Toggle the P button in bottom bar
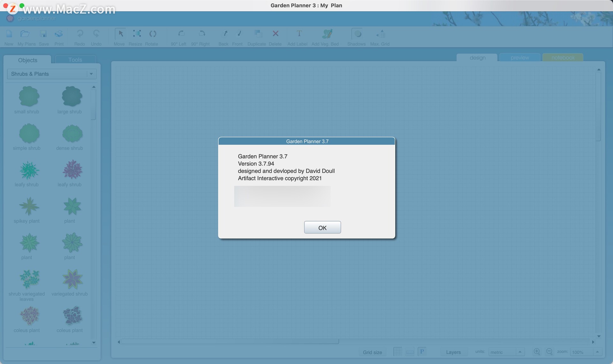The image size is (613, 364). coord(422,352)
